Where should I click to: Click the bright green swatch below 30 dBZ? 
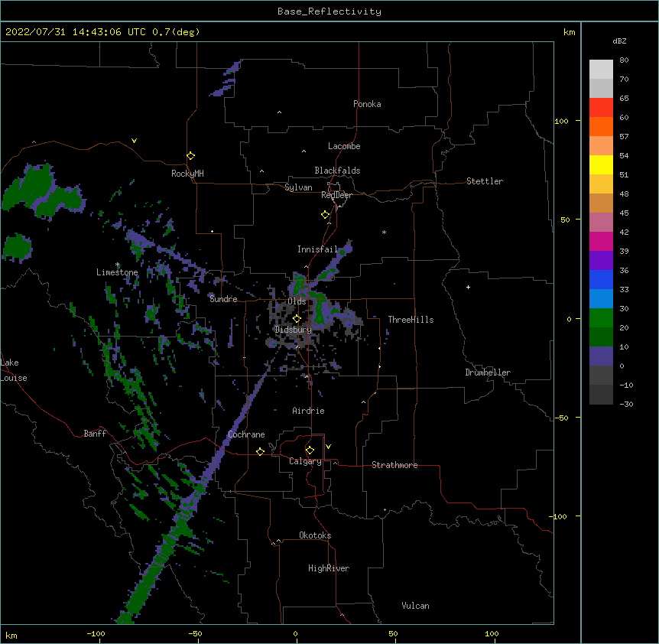[x=601, y=318]
